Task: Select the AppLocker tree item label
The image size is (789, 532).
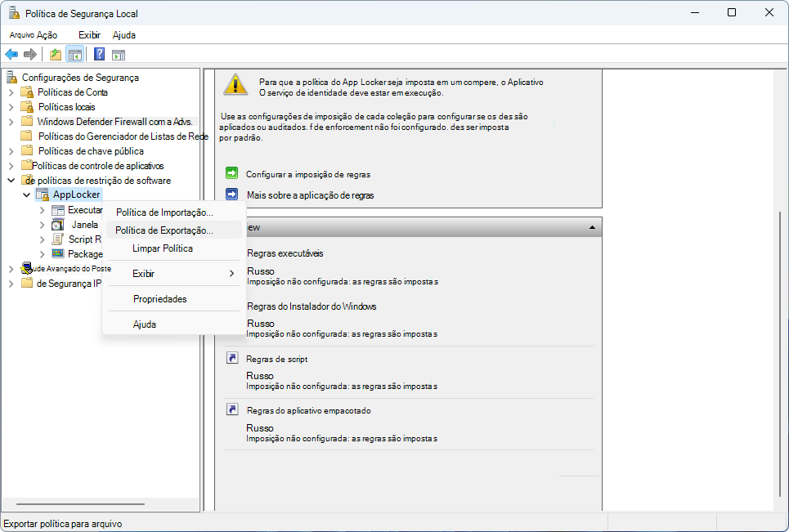Action: coord(77,194)
